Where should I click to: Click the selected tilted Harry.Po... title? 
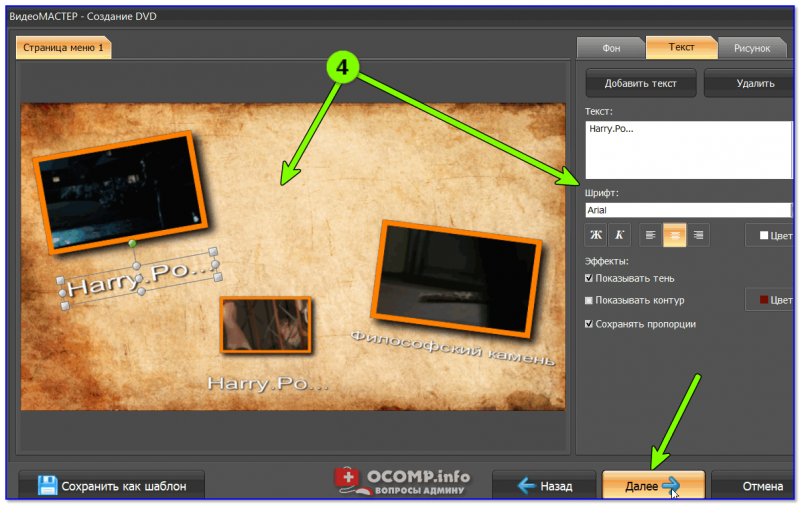click(x=140, y=280)
